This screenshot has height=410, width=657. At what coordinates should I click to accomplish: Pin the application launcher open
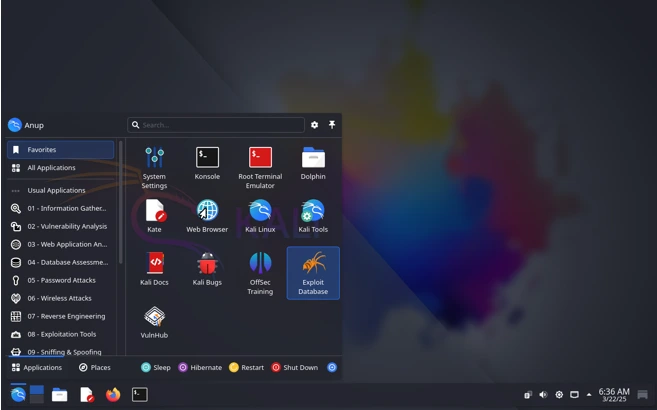pos(332,124)
